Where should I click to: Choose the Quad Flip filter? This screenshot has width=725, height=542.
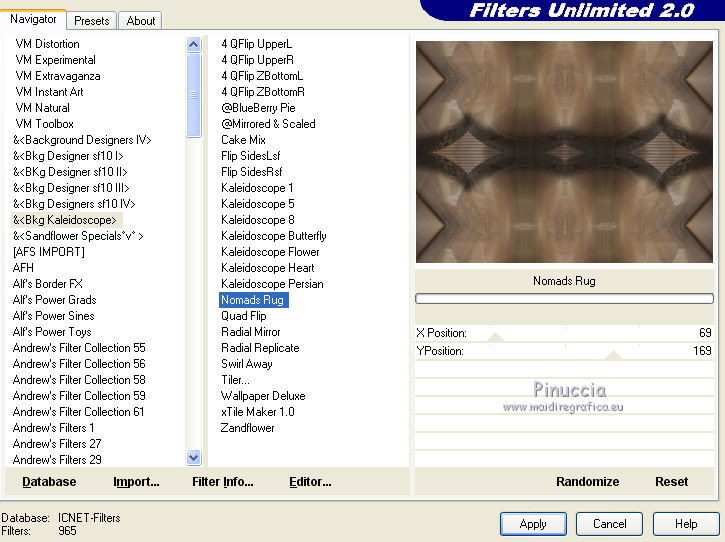click(x=244, y=316)
